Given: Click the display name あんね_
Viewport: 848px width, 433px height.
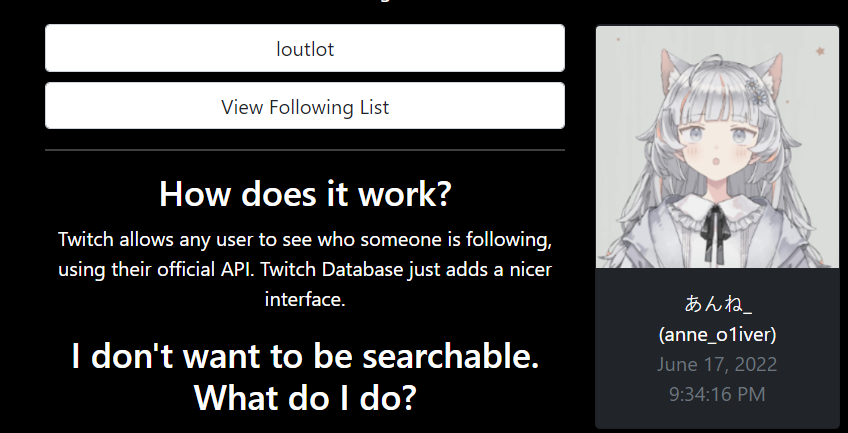Looking at the screenshot, I should (717, 304).
